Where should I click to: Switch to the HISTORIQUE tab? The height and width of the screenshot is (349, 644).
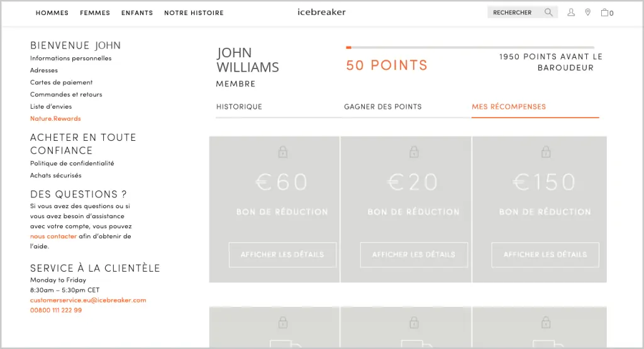point(239,107)
